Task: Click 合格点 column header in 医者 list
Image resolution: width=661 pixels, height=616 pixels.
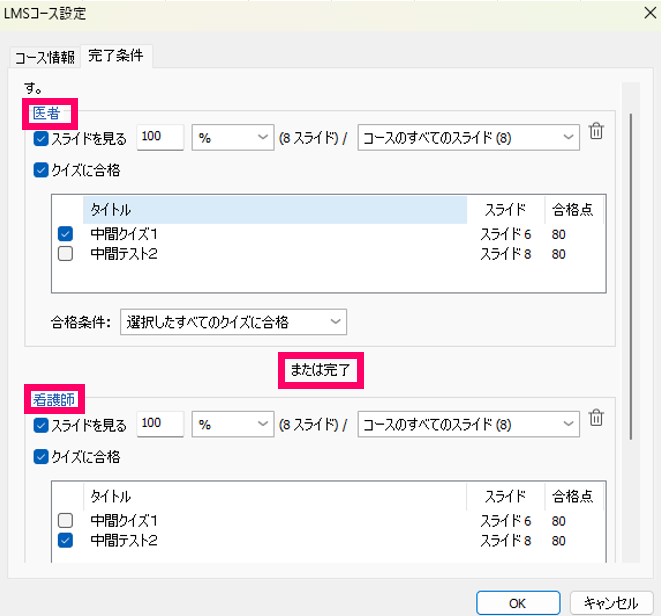Action: coord(573,210)
